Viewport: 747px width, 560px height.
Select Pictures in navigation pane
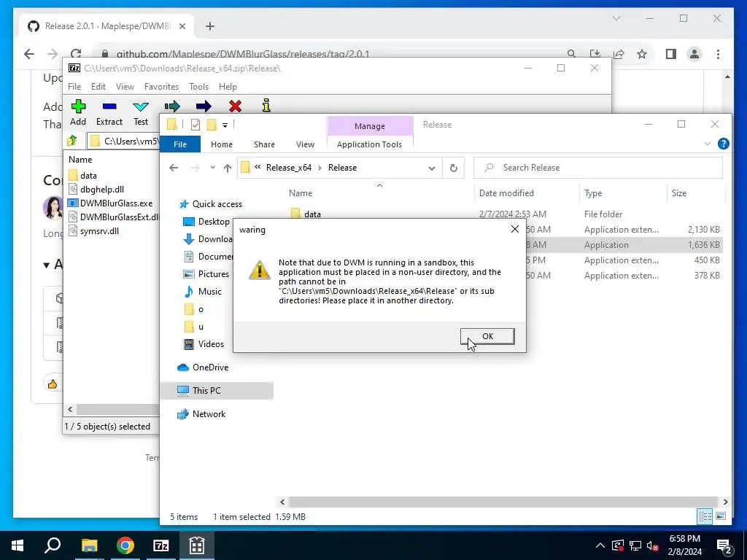[206, 274]
